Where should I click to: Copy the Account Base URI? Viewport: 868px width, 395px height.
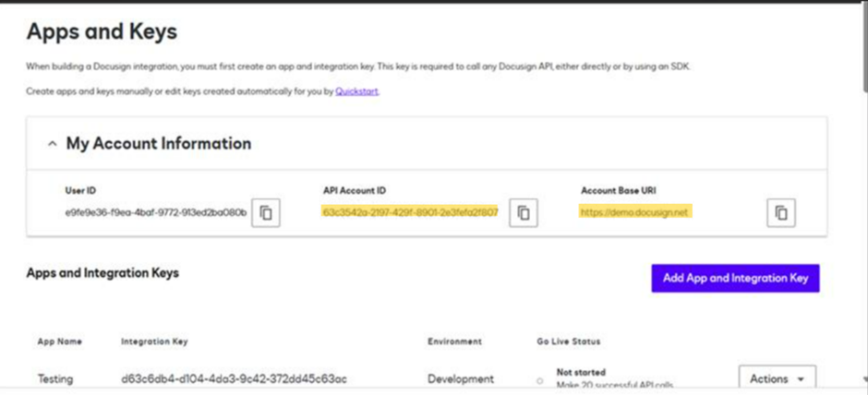tap(780, 212)
